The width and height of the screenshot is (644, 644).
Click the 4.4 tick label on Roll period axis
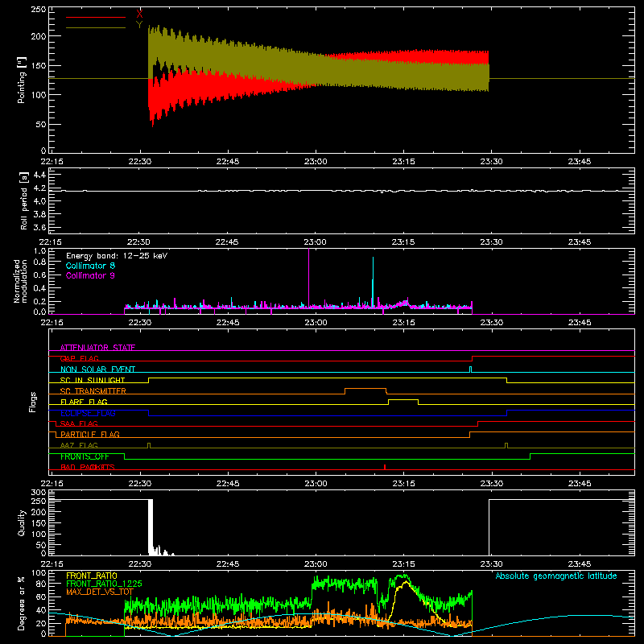tap(39, 175)
